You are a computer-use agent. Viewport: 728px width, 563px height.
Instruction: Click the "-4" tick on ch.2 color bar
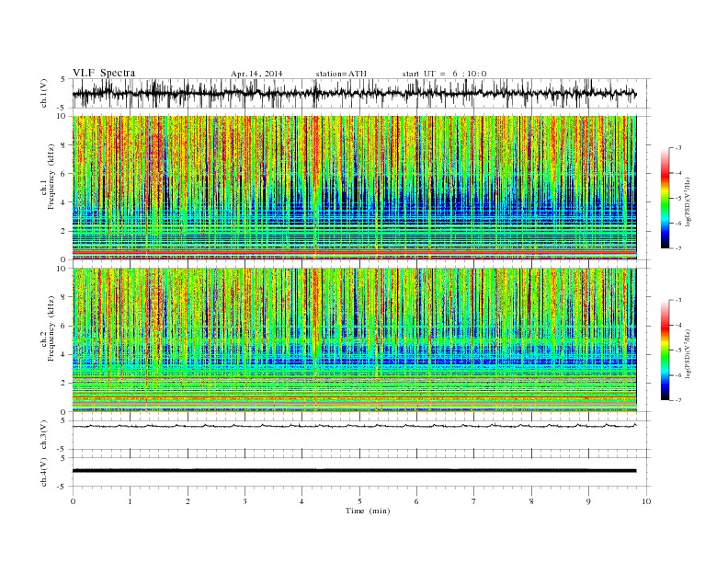[x=678, y=325]
